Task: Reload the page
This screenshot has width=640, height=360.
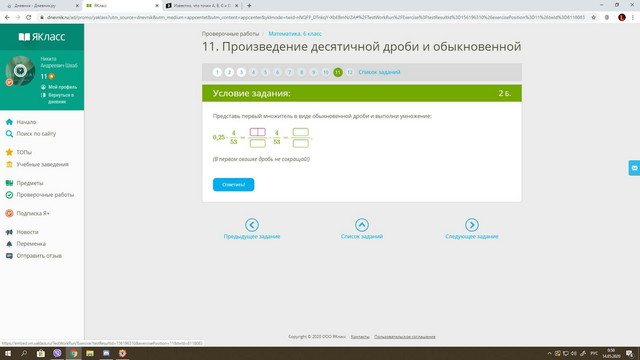Action: pos(29,18)
